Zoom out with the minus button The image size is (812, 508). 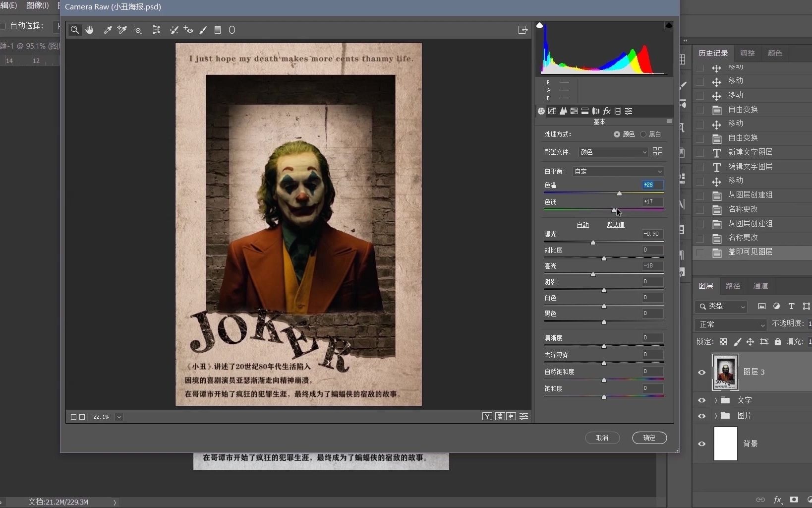click(x=73, y=417)
